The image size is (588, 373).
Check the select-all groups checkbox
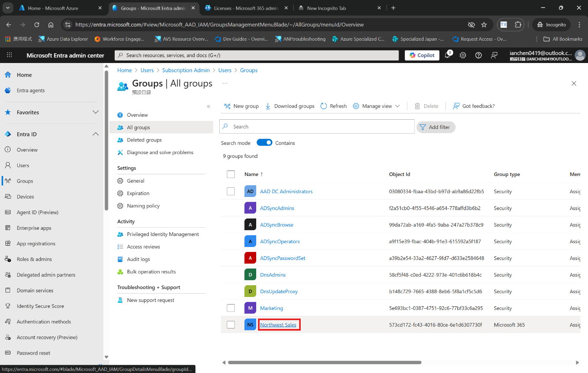point(231,174)
